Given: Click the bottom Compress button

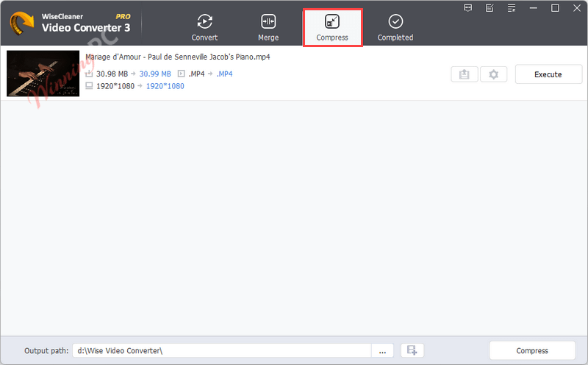Looking at the screenshot, I should tap(532, 350).
